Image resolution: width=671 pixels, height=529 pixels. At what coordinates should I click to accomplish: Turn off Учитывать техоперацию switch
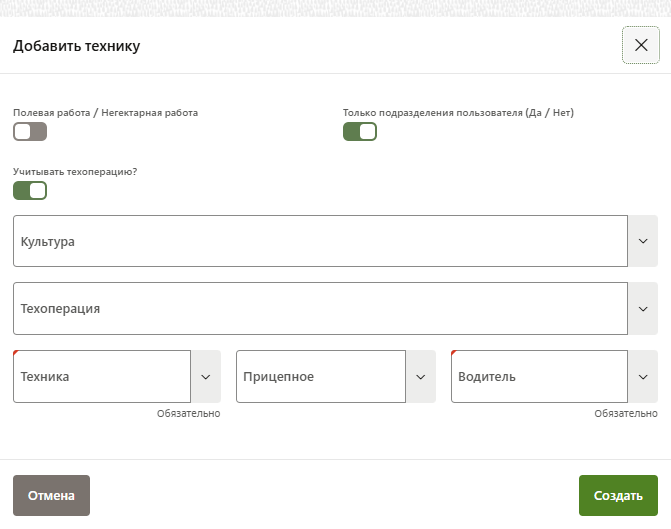coord(30,190)
